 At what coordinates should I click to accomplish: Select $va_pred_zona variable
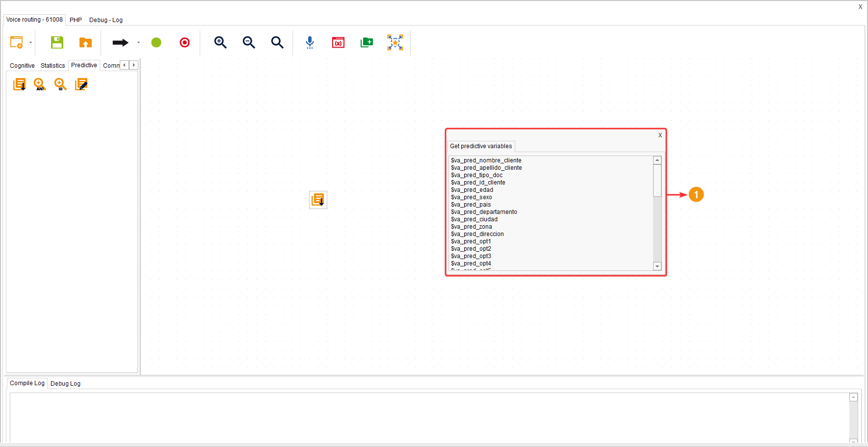(471, 227)
